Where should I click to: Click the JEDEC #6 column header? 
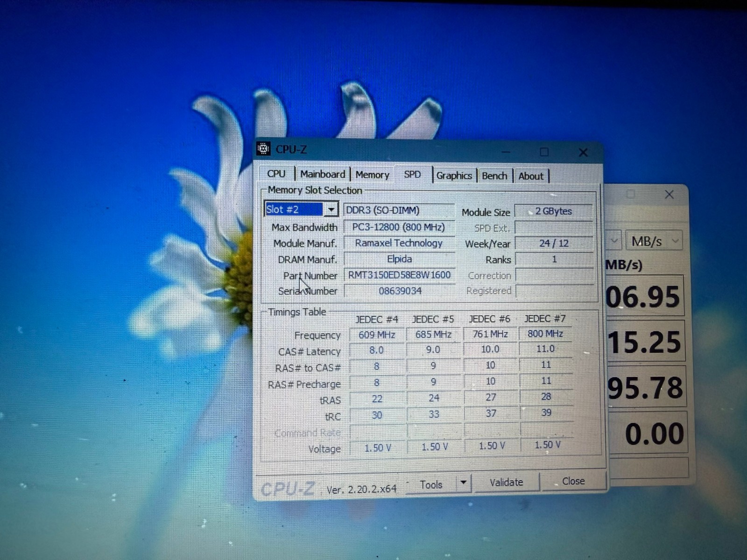(490, 319)
